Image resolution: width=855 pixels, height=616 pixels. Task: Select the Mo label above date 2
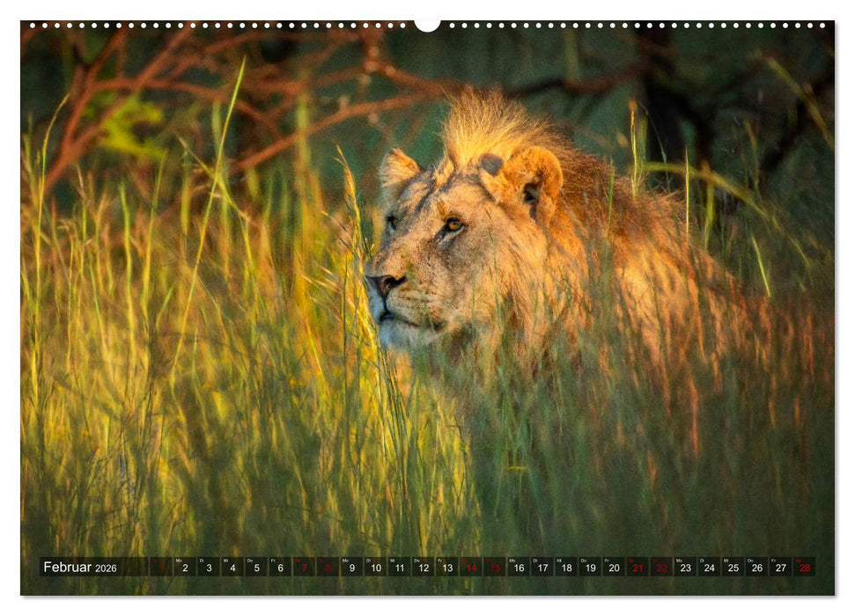tap(179, 560)
